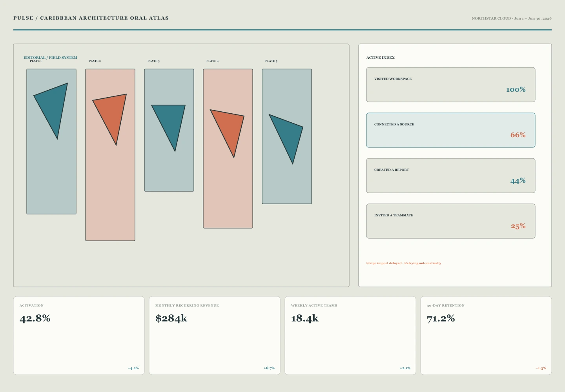Click the "EDITORIAL / FIELD SYSTEM" heading
The height and width of the screenshot is (392, 565).
[50, 57]
